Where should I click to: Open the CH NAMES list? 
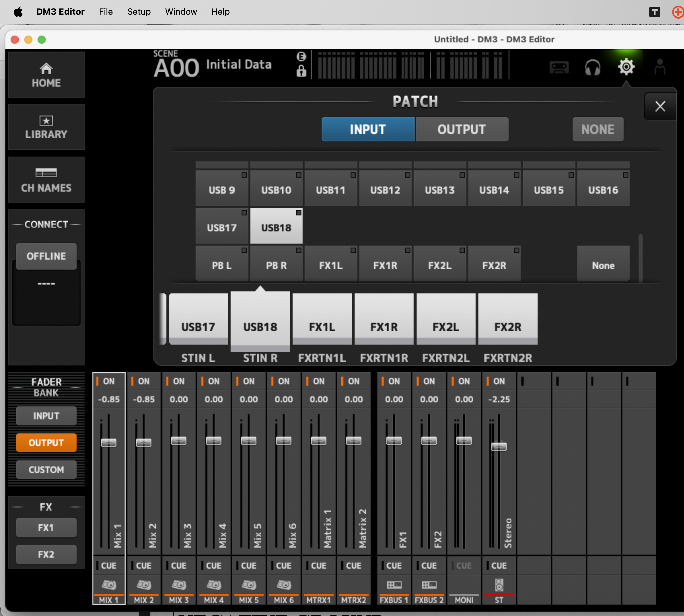(x=46, y=180)
